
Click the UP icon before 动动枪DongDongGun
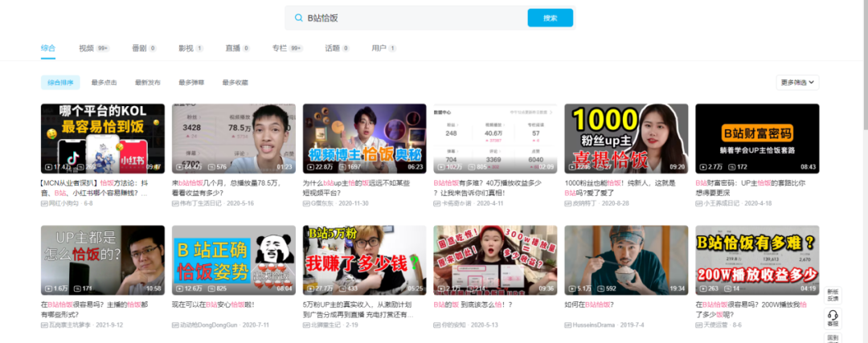[x=175, y=325]
